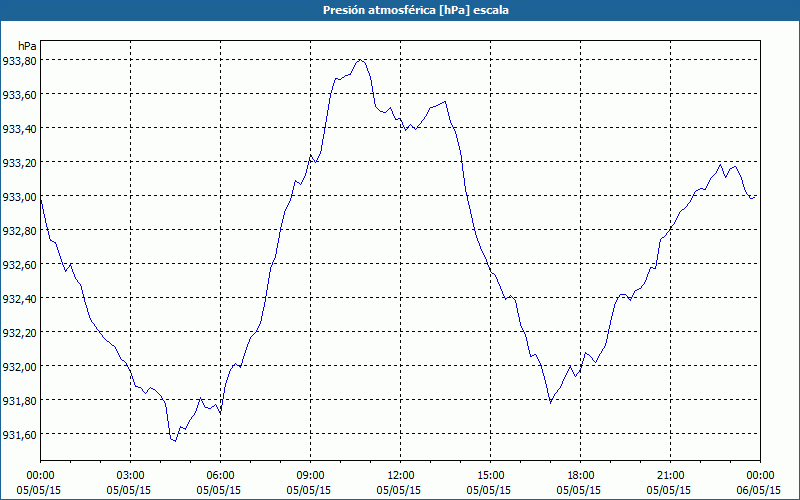Click the 933,80 y-axis value

point(19,61)
